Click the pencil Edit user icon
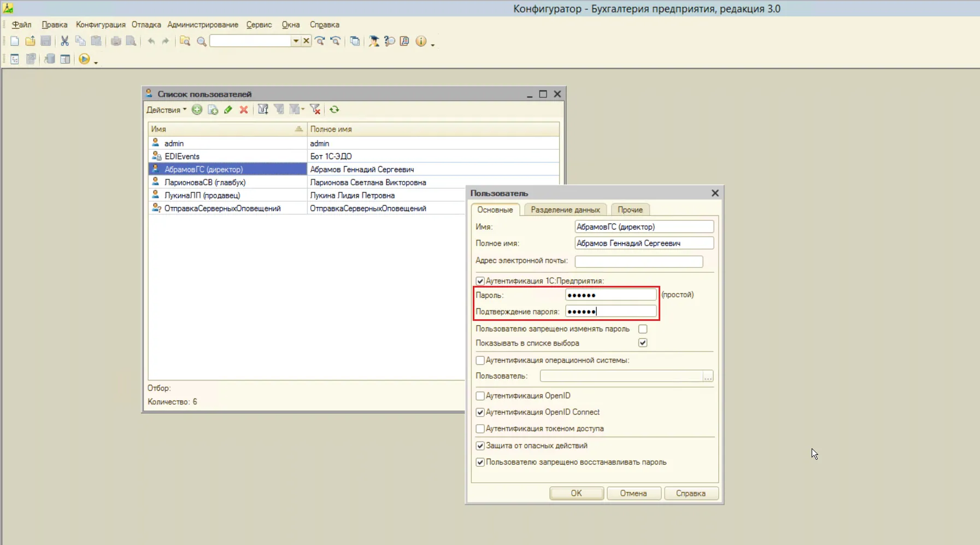This screenshot has width=980, height=545. pos(228,110)
